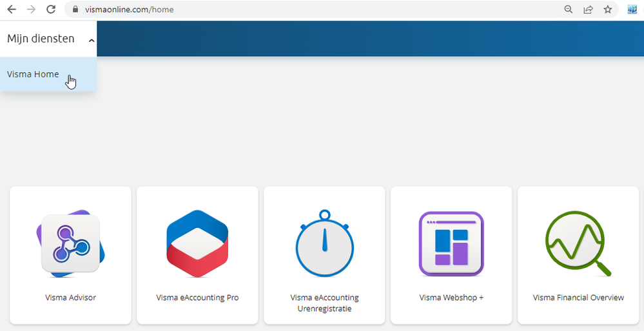Bookmark this page with the star icon
The height and width of the screenshot is (331, 644).
tap(608, 10)
